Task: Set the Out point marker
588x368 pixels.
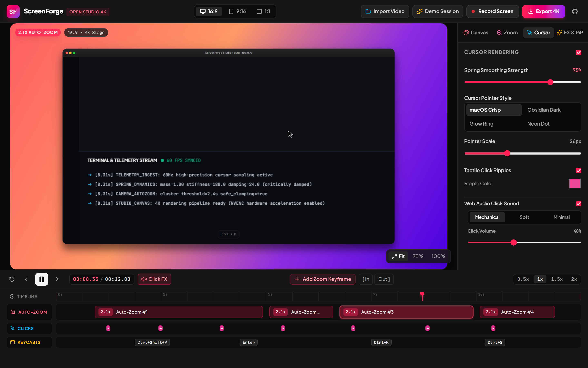Action: (x=384, y=279)
